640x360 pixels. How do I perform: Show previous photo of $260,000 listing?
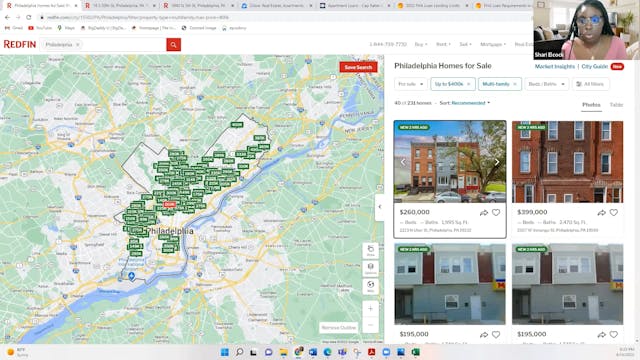[403, 162]
